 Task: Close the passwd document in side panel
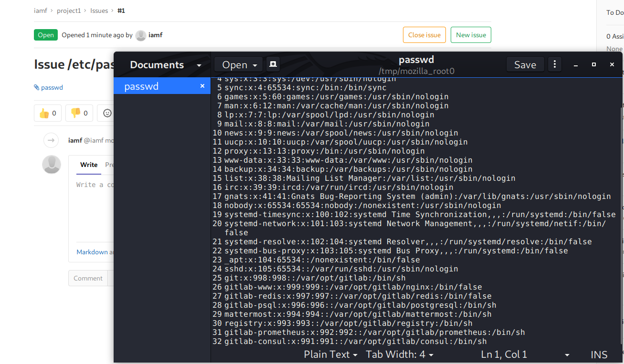[202, 86]
